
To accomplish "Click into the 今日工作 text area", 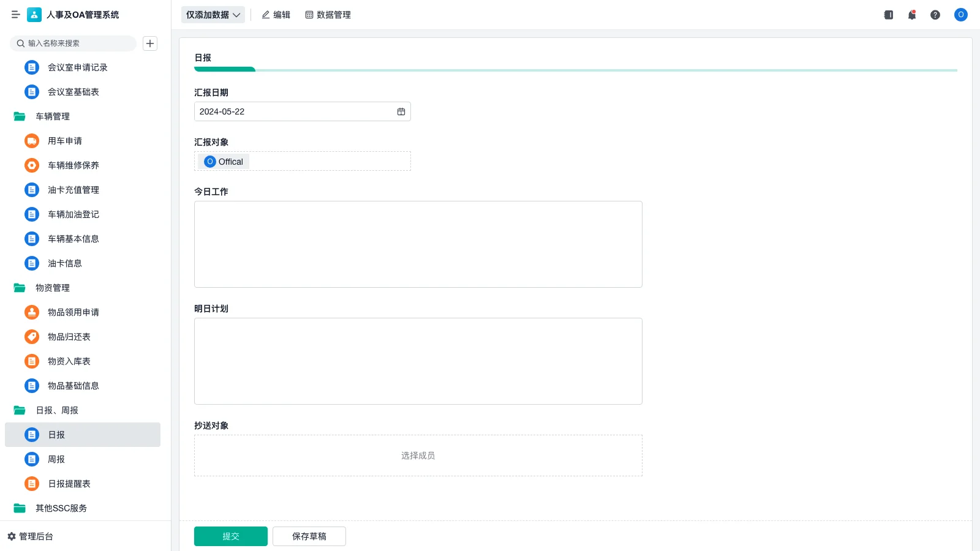I will click(418, 244).
